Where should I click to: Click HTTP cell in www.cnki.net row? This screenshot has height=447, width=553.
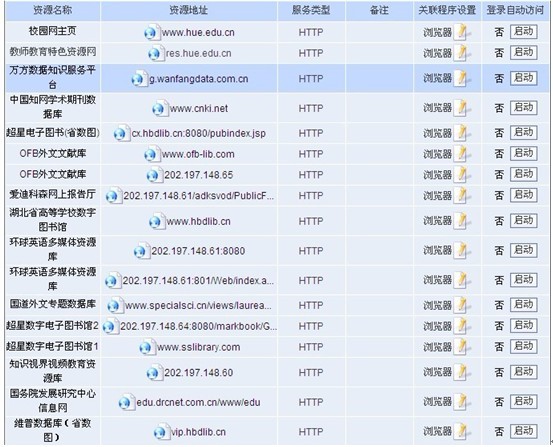pyautogui.click(x=311, y=108)
